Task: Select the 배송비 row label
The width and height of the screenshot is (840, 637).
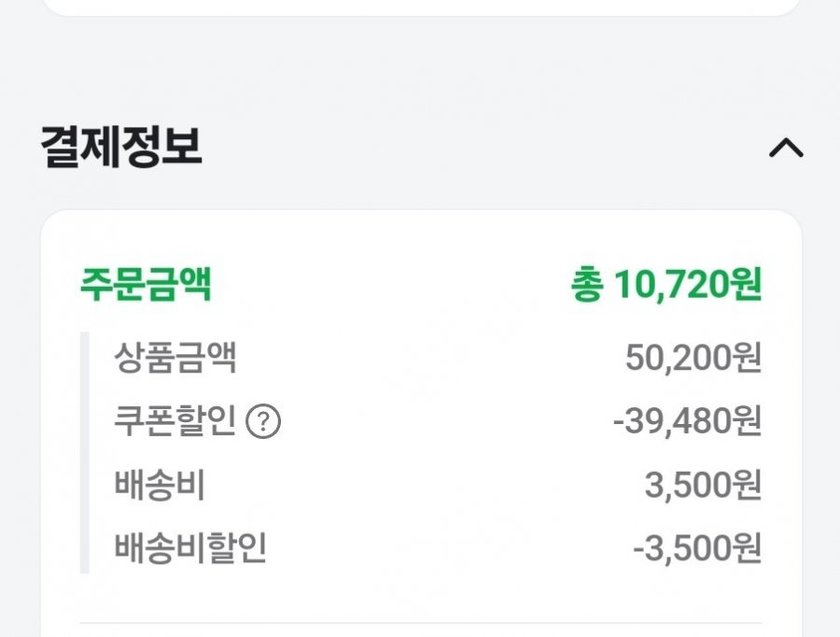Action: [x=160, y=484]
